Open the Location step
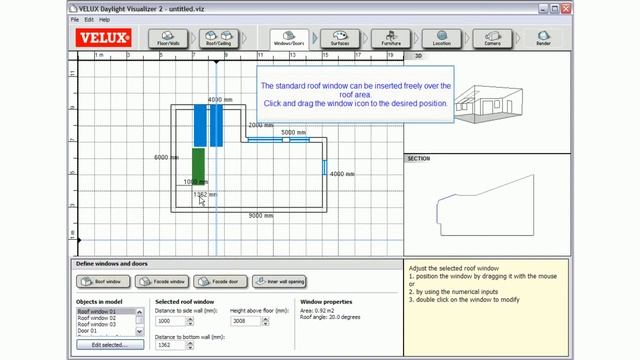This screenshot has width=640, height=360. (442, 39)
